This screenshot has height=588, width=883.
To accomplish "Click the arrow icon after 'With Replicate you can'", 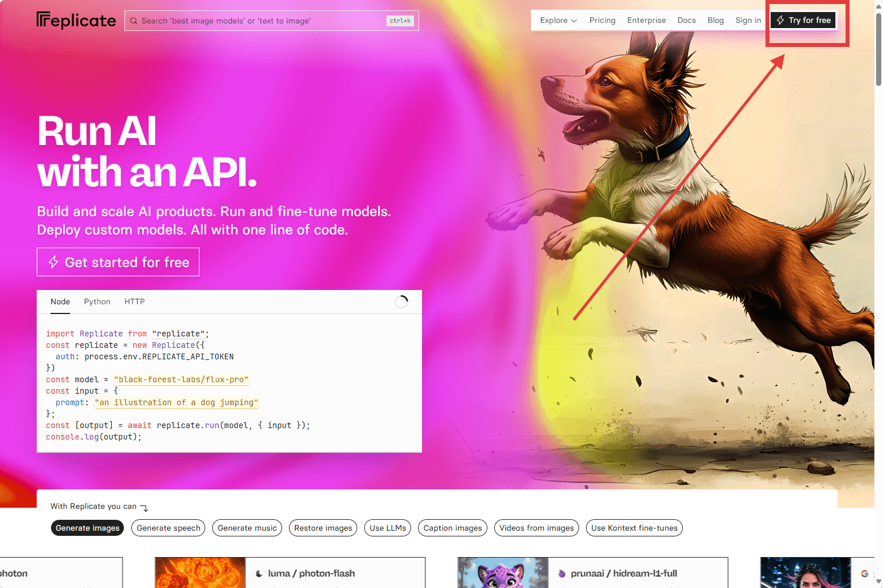I will 144,508.
